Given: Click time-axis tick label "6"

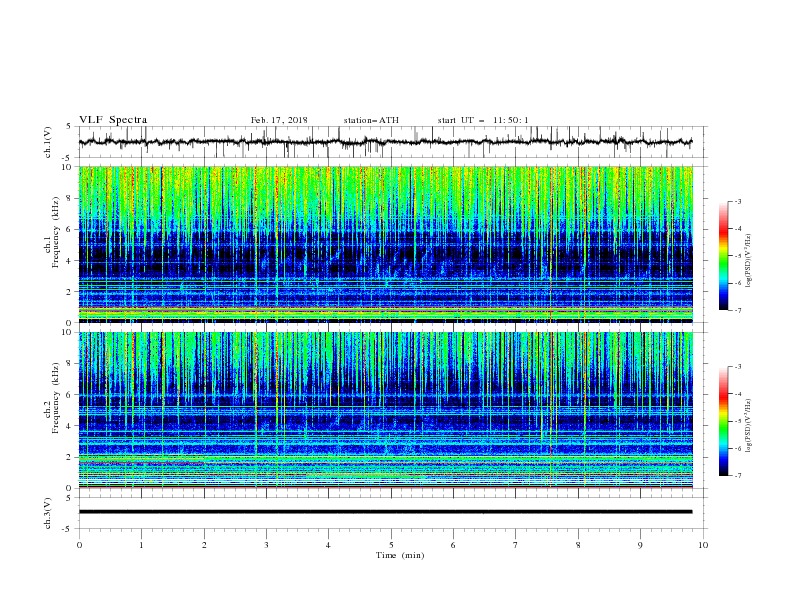Looking at the screenshot, I should pyautogui.click(x=453, y=545).
